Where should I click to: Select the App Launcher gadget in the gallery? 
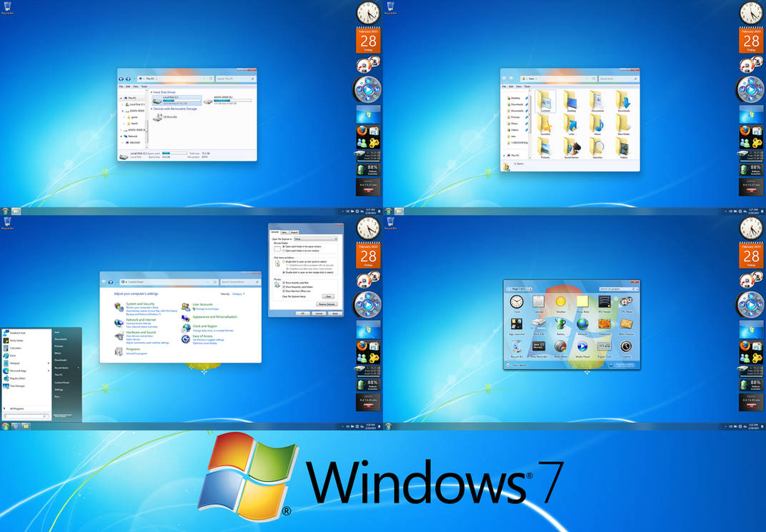coord(517,326)
